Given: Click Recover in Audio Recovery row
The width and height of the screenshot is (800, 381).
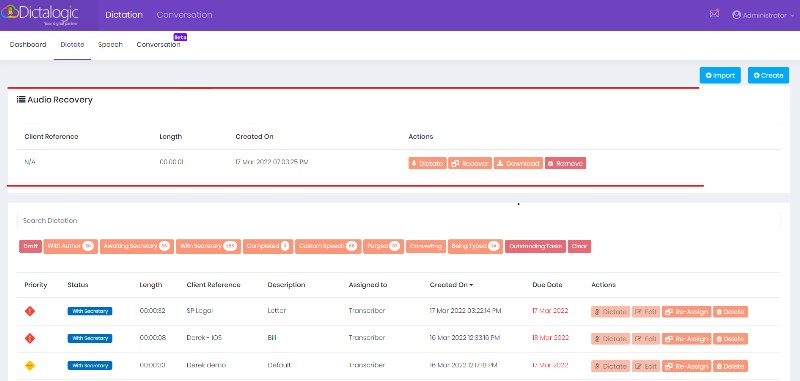Looking at the screenshot, I should click(470, 163).
